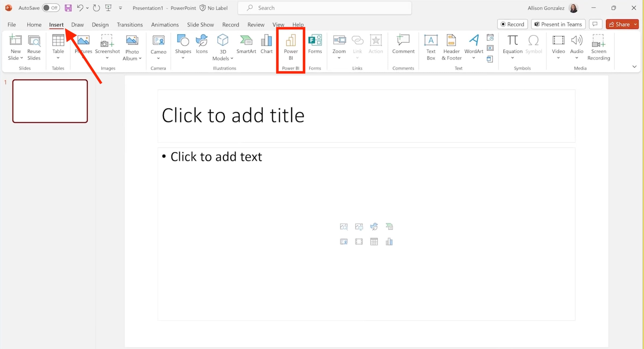Open Present in Teams

click(558, 24)
